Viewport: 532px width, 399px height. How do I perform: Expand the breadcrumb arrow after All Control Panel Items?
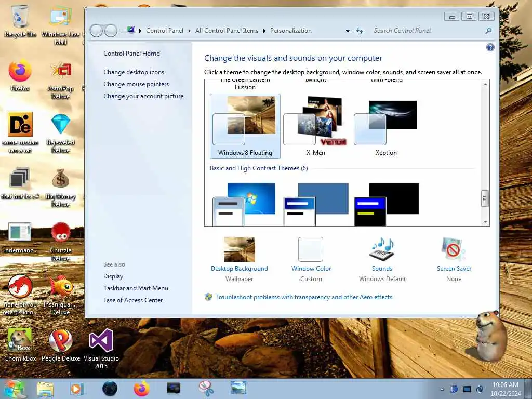coord(264,31)
